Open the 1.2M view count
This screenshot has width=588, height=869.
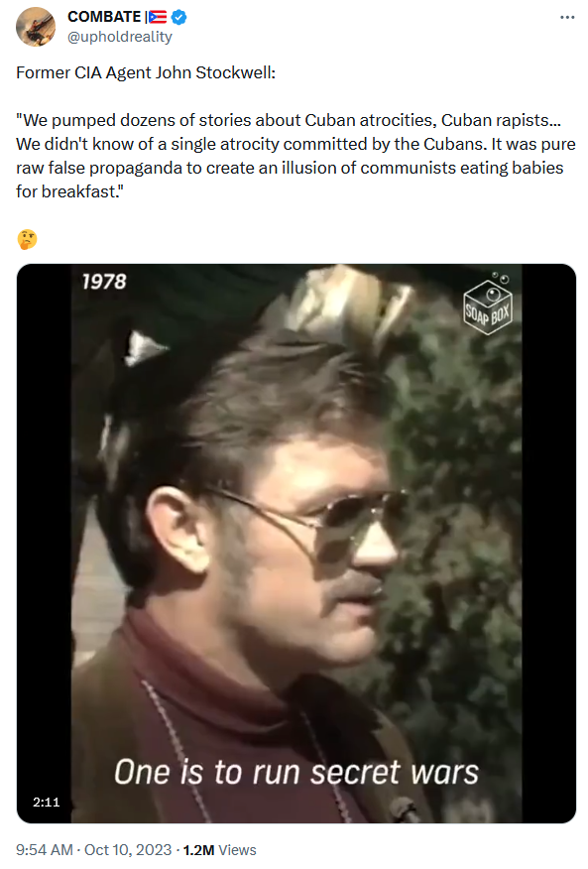coord(198,849)
